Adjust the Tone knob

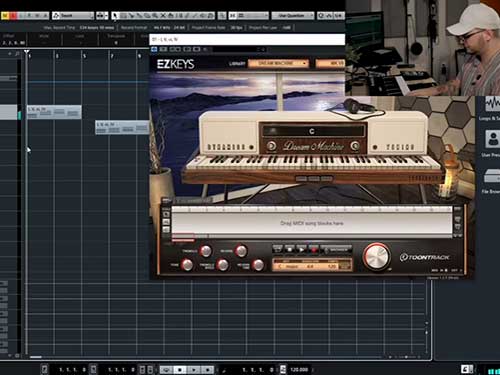(x=187, y=265)
